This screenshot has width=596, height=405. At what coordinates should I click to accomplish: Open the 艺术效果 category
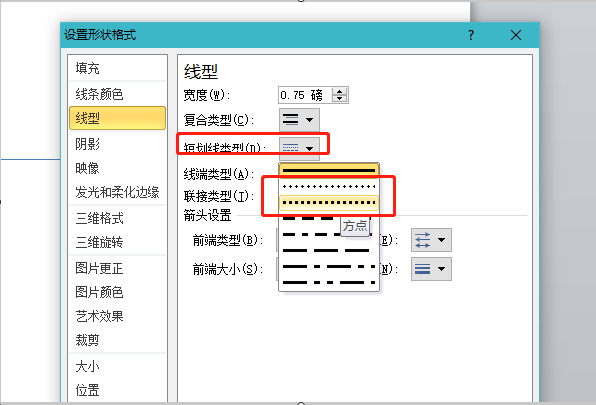117,316
